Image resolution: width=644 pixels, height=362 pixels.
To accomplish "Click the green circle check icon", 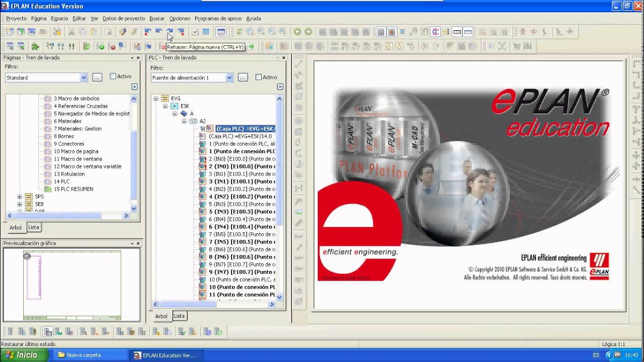I will coord(101,46).
